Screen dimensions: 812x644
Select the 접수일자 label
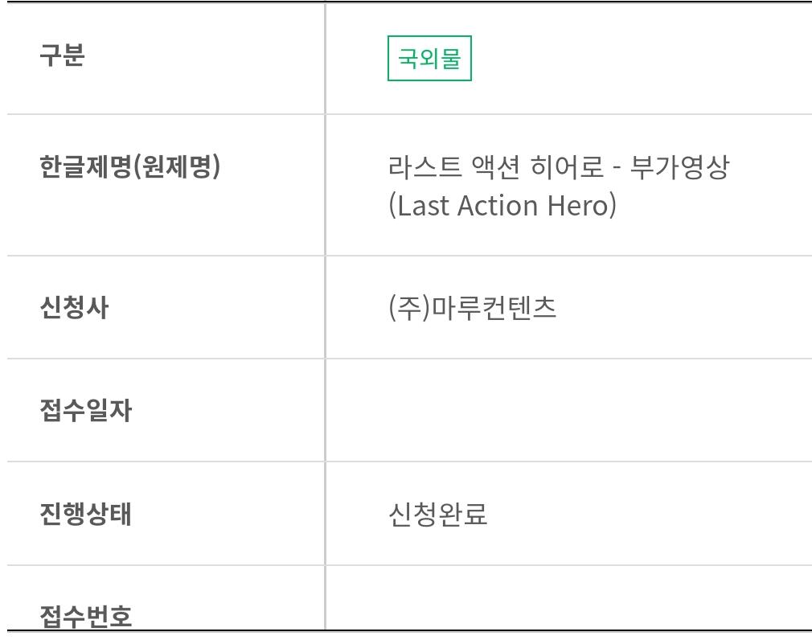pos(86,410)
